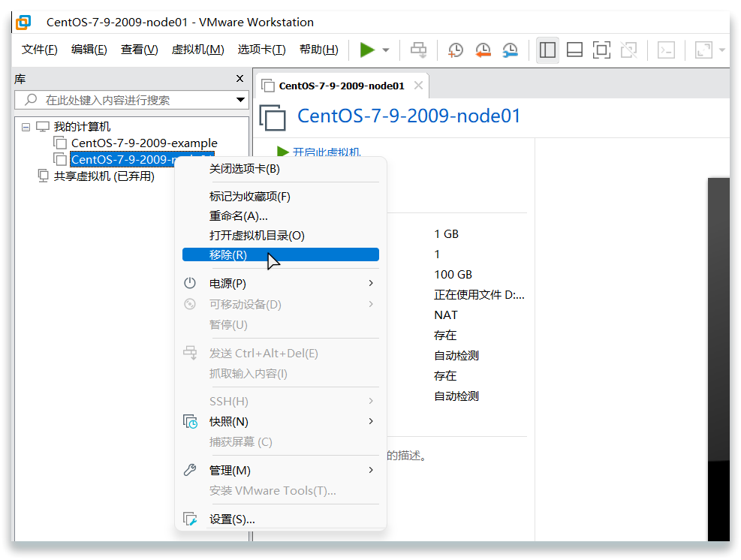741x560 pixels.
Task: Click the 1 GB memory value
Action: (x=446, y=234)
